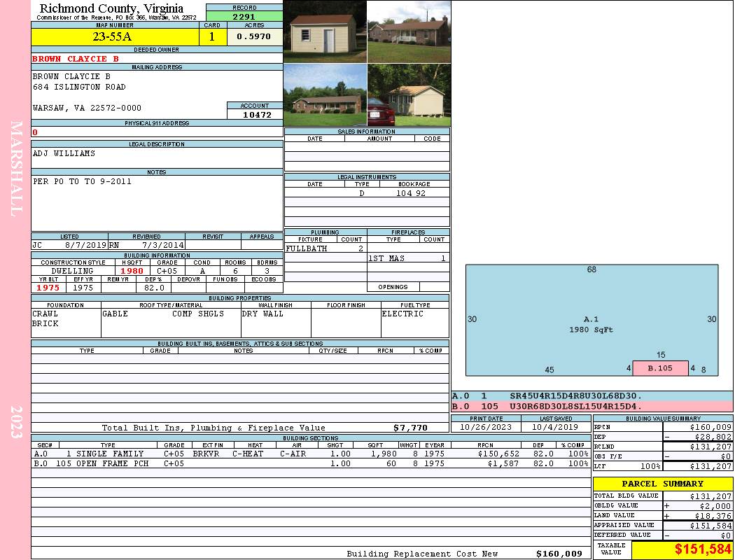Click building section row 105 OPEN FRAME PCH
Screen dimensions: 735x560
[x=311, y=463]
